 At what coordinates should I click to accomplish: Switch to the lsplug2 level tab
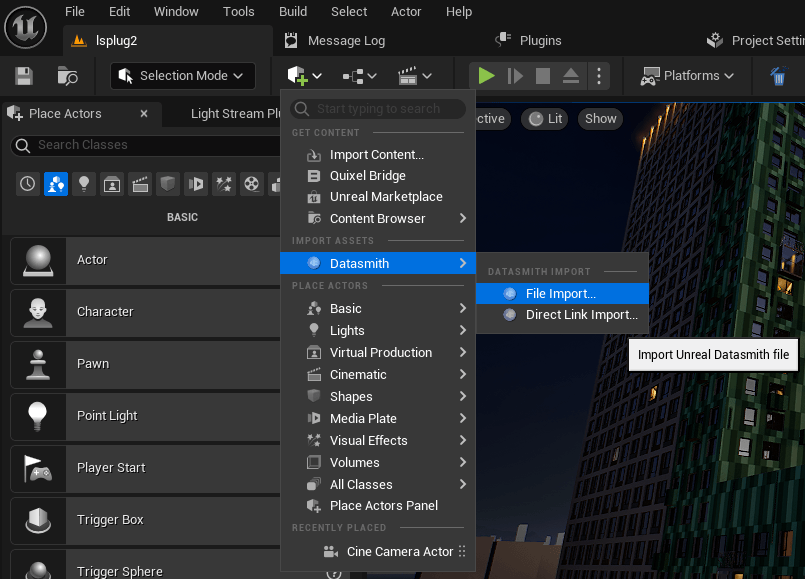(168, 41)
